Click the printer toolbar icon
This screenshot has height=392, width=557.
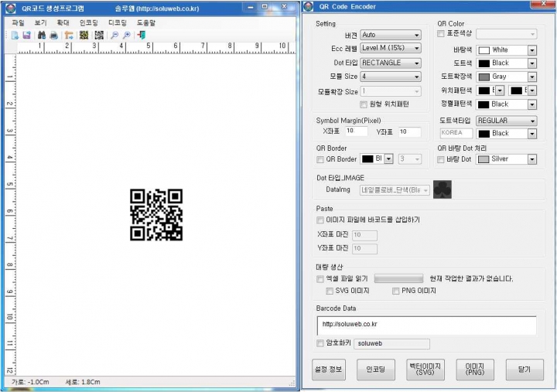tap(53, 35)
